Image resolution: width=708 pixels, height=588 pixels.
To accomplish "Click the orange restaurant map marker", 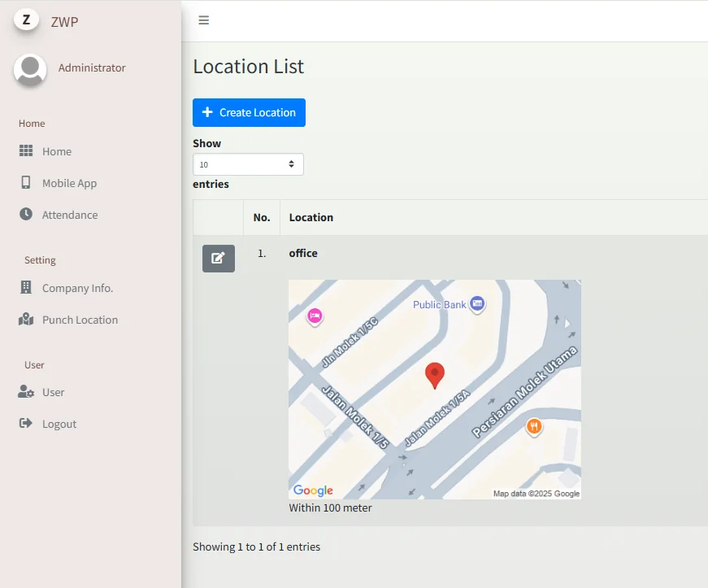I will [x=534, y=427].
